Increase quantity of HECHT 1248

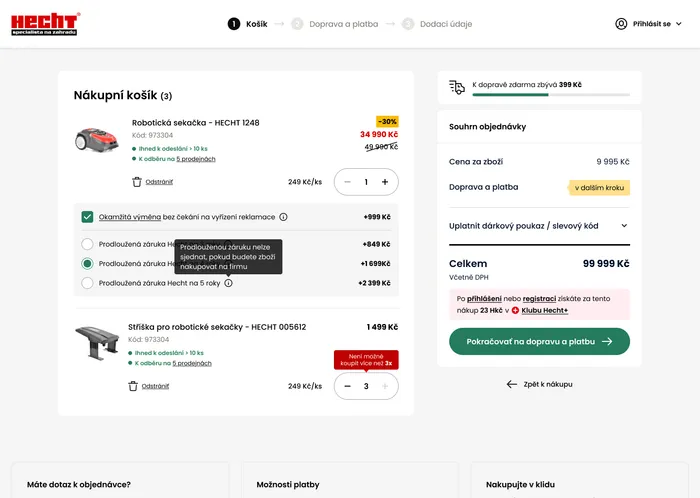tap(385, 182)
